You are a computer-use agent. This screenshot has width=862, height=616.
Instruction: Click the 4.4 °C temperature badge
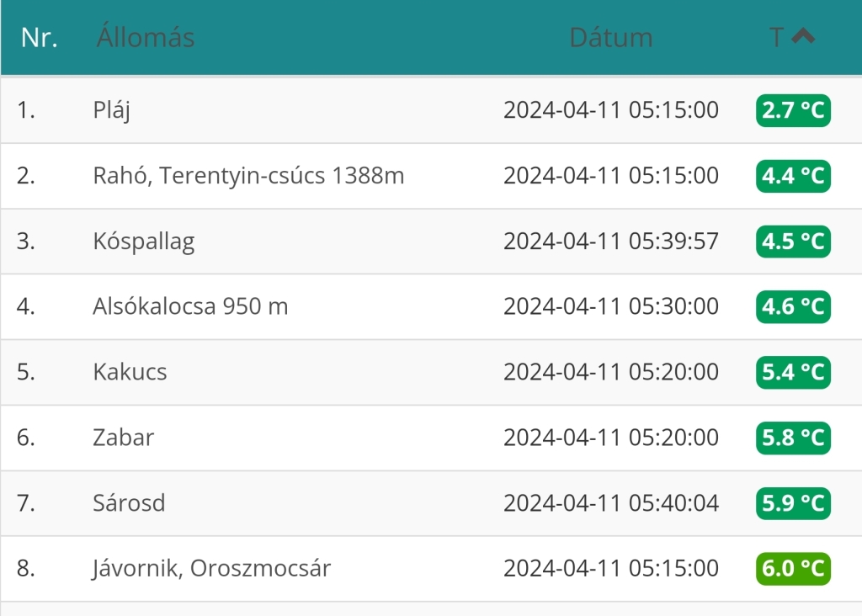[793, 176]
